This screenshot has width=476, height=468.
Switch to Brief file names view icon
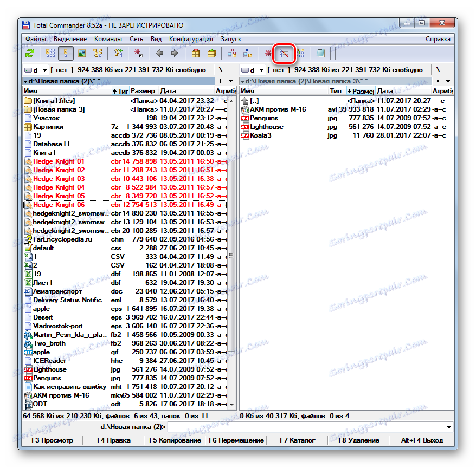click(x=50, y=54)
